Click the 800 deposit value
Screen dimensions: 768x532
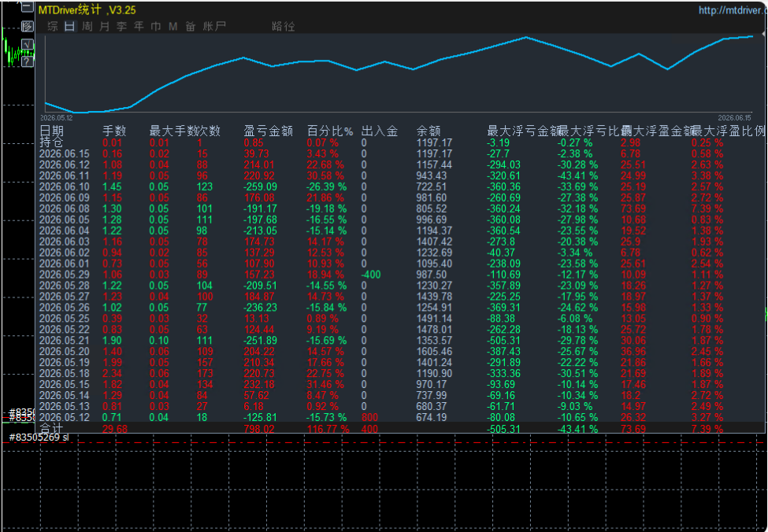click(x=369, y=417)
